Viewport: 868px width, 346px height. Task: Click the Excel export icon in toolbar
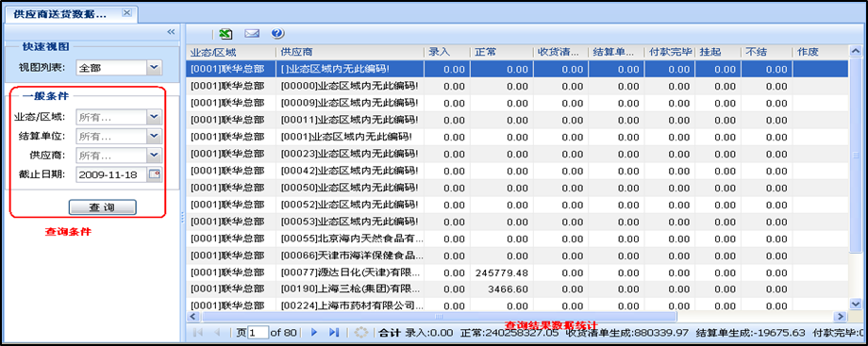tap(225, 34)
